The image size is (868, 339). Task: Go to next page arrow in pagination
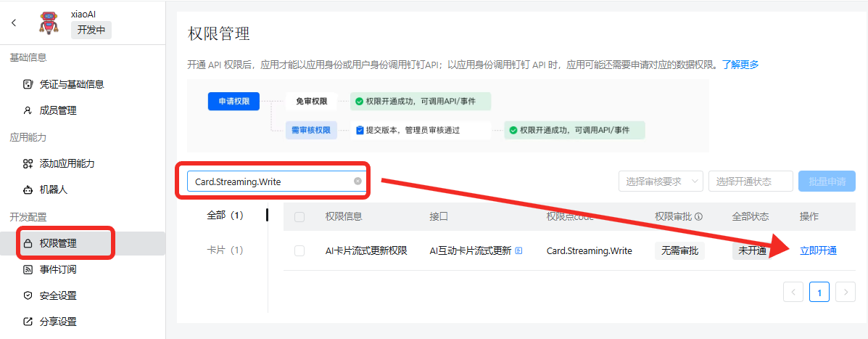point(846,292)
